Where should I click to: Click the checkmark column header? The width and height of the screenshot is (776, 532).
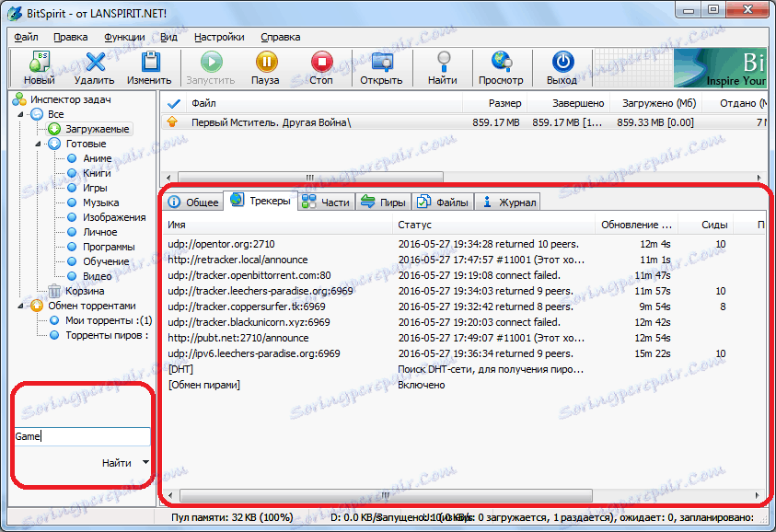(173, 103)
